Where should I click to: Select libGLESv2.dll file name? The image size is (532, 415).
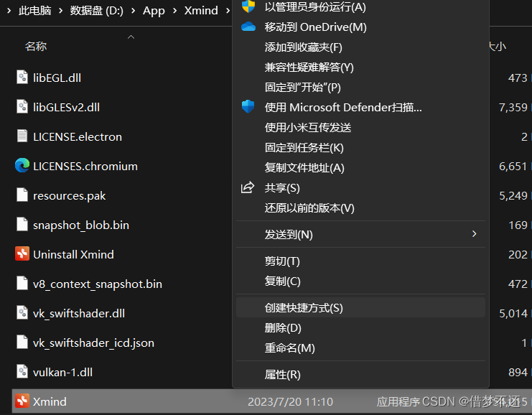(x=67, y=107)
